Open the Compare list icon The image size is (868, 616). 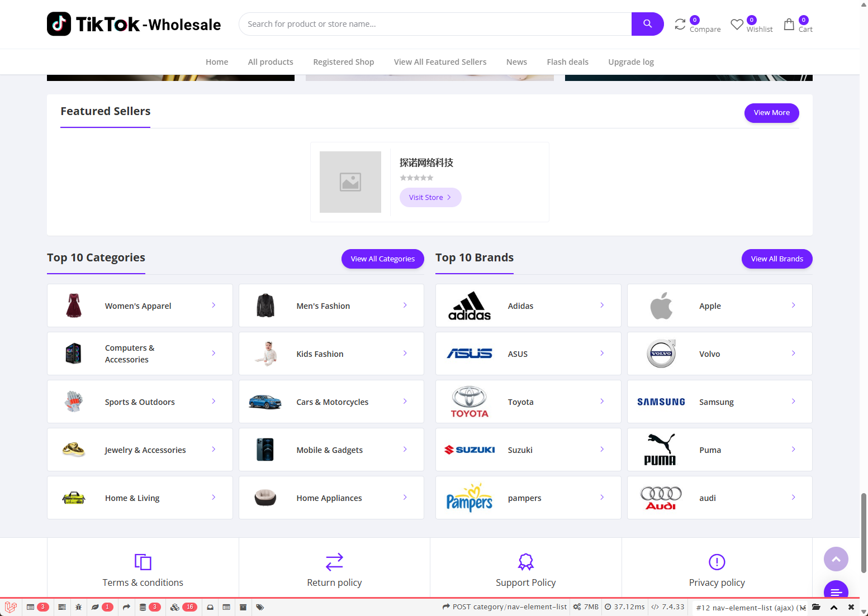point(680,24)
